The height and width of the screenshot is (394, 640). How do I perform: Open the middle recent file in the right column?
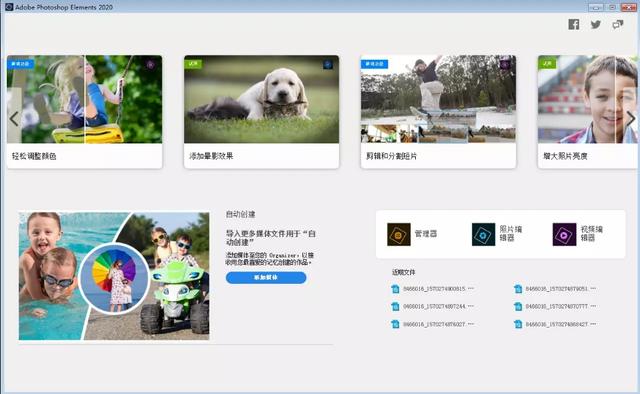click(555, 306)
